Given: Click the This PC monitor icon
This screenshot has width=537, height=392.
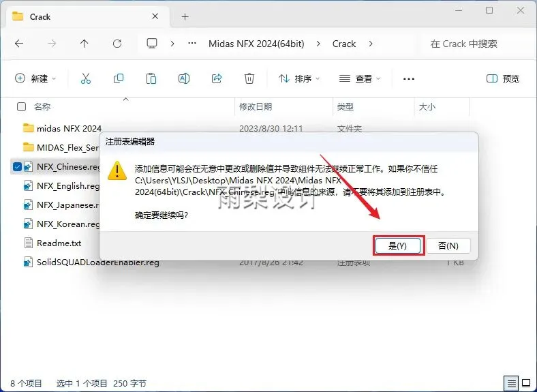Looking at the screenshot, I should point(152,44).
